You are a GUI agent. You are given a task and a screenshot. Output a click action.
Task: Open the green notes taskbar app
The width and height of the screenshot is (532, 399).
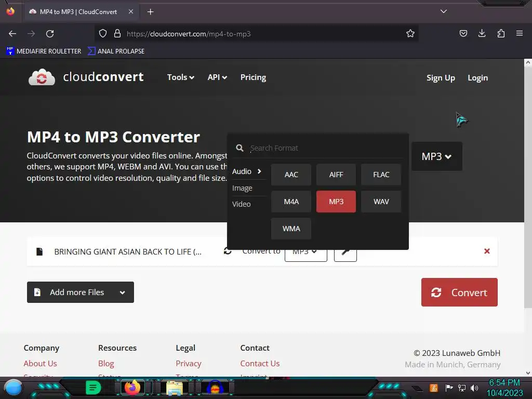(94, 388)
